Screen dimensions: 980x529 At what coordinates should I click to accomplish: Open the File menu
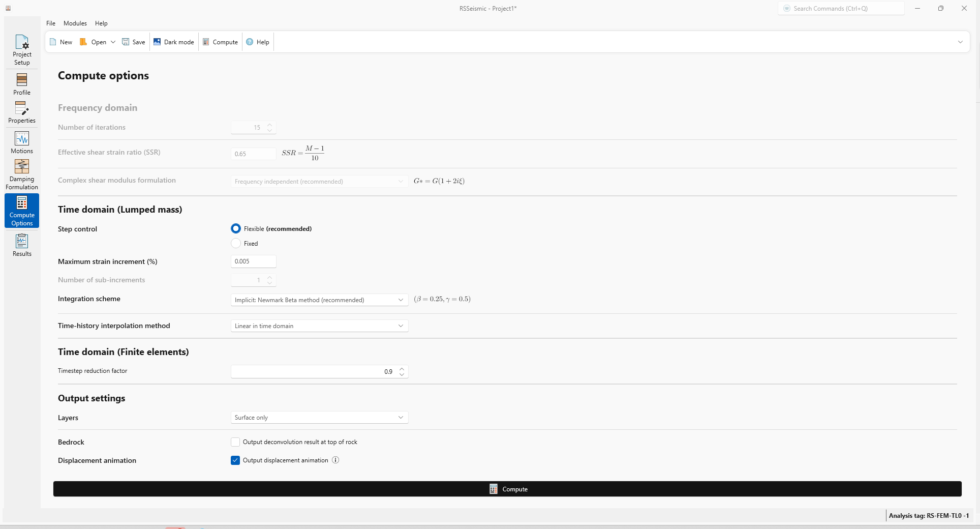[51, 23]
